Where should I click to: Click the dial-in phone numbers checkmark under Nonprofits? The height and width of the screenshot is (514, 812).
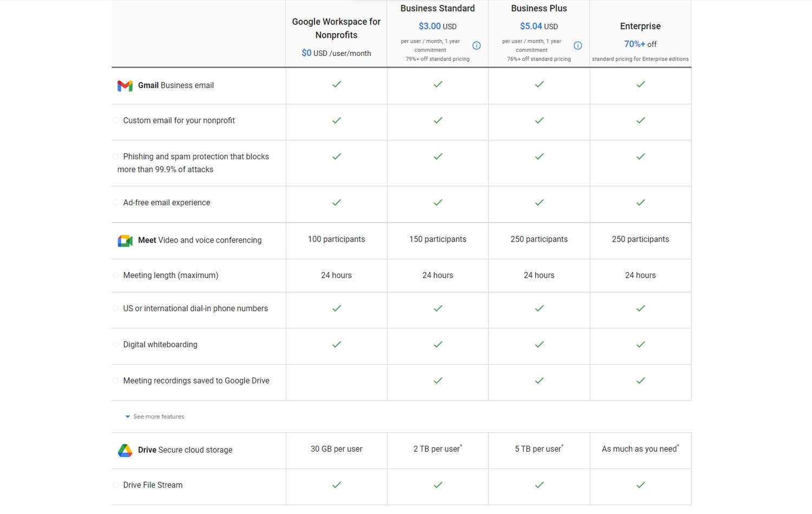pyautogui.click(x=336, y=309)
